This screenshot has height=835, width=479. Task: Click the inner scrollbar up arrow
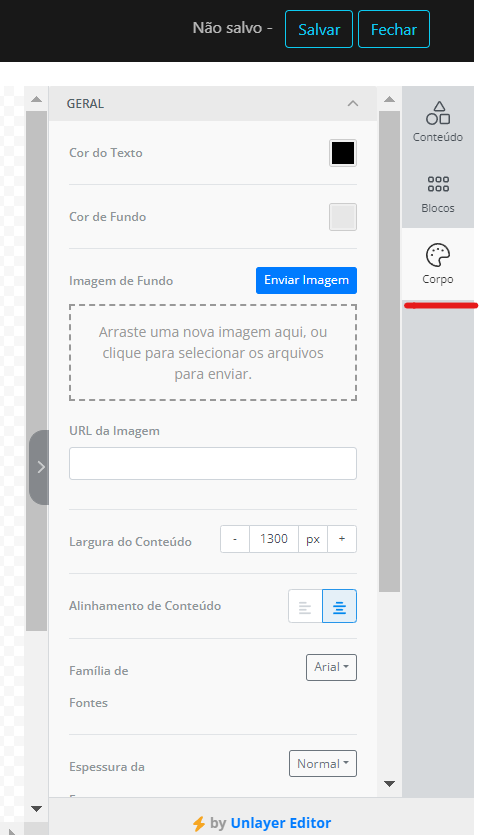tap(389, 99)
